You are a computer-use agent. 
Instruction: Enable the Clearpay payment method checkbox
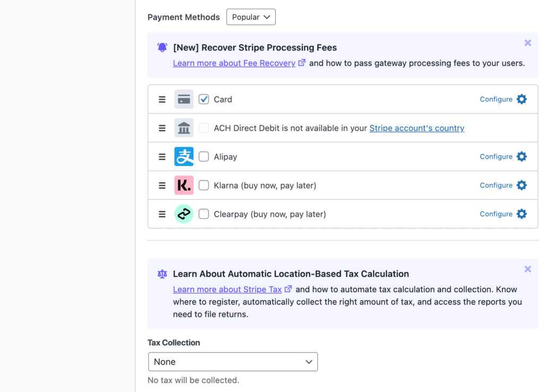coord(203,214)
